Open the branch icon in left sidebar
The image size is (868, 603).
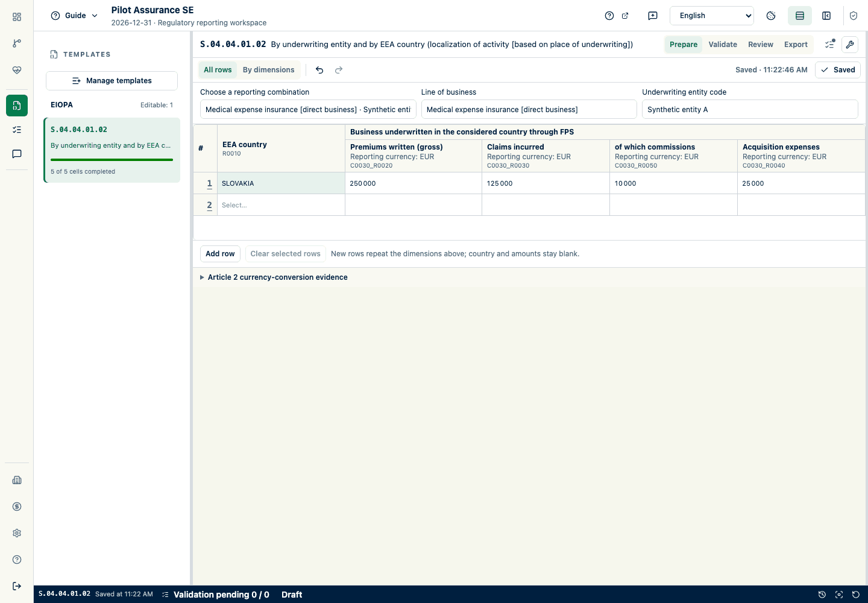tap(17, 43)
